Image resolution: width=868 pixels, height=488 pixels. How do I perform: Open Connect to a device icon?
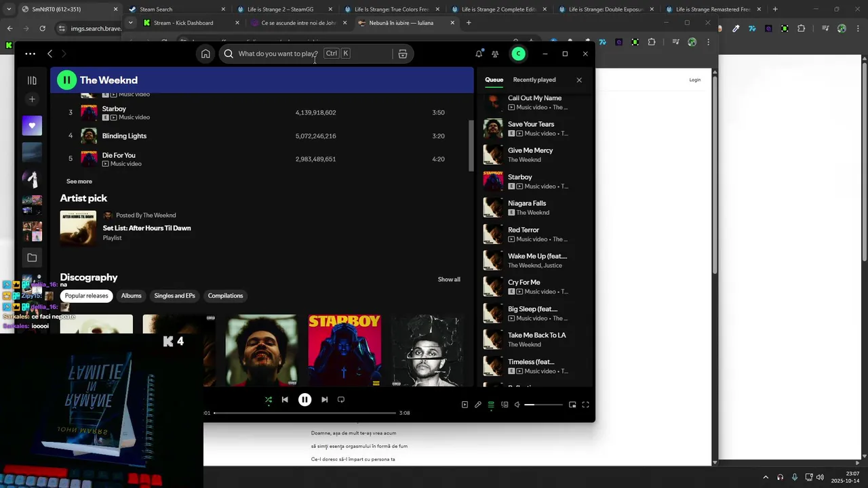[x=505, y=405]
